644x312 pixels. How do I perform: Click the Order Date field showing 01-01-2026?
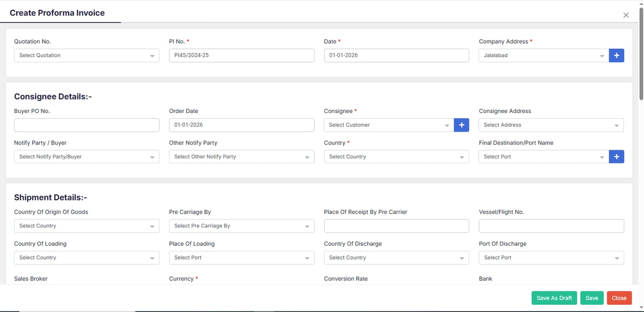tap(241, 124)
